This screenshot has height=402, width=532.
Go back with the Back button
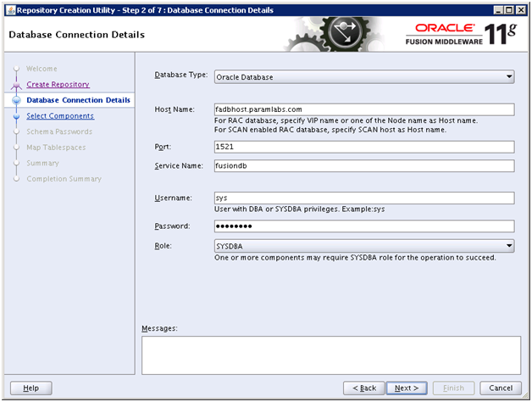click(x=364, y=388)
